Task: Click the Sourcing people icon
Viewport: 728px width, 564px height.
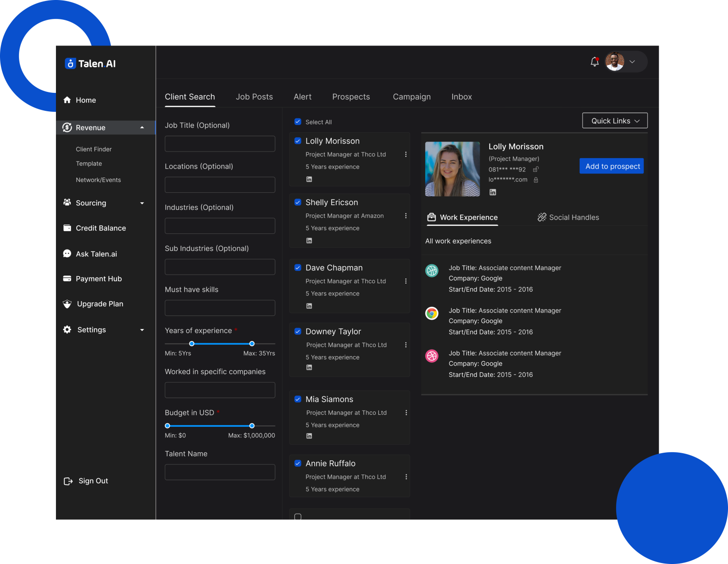Action: pyautogui.click(x=67, y=203)
